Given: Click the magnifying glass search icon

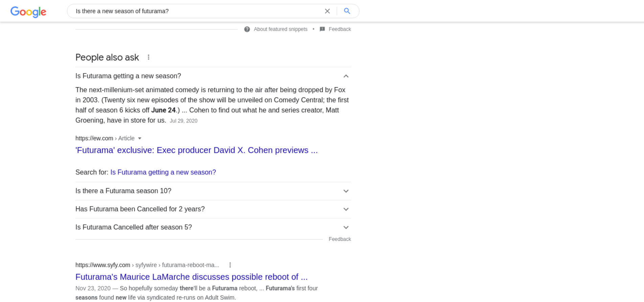Looking at the screenshot, I should click(x=347, y=11).
